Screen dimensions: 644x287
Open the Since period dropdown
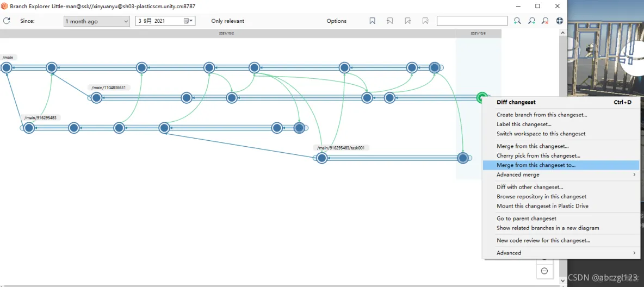tap(96, 21)
